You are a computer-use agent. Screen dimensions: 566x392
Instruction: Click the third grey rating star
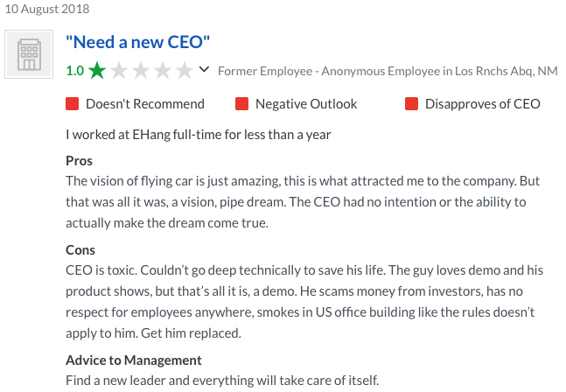[141, 70]
